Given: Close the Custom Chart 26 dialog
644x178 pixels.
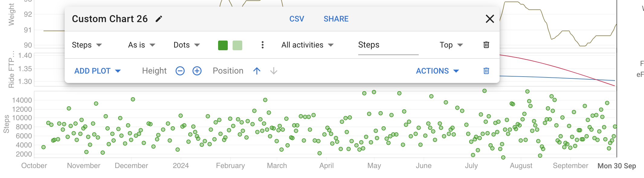Looking at the screenshot, I should [490, 19].
